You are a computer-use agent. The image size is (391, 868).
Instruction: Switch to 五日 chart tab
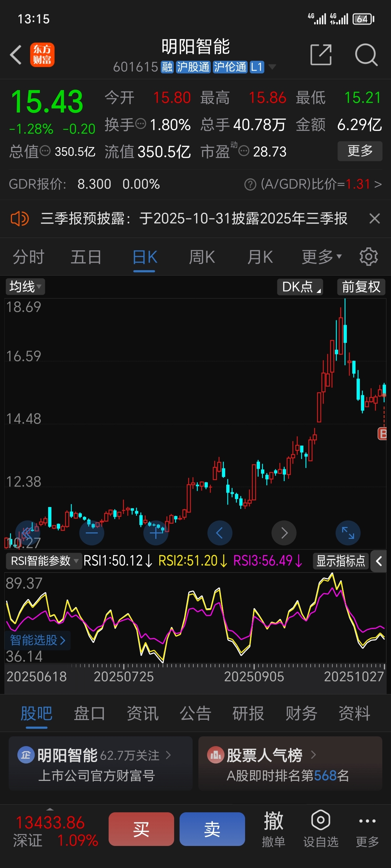tap(86, 257)
